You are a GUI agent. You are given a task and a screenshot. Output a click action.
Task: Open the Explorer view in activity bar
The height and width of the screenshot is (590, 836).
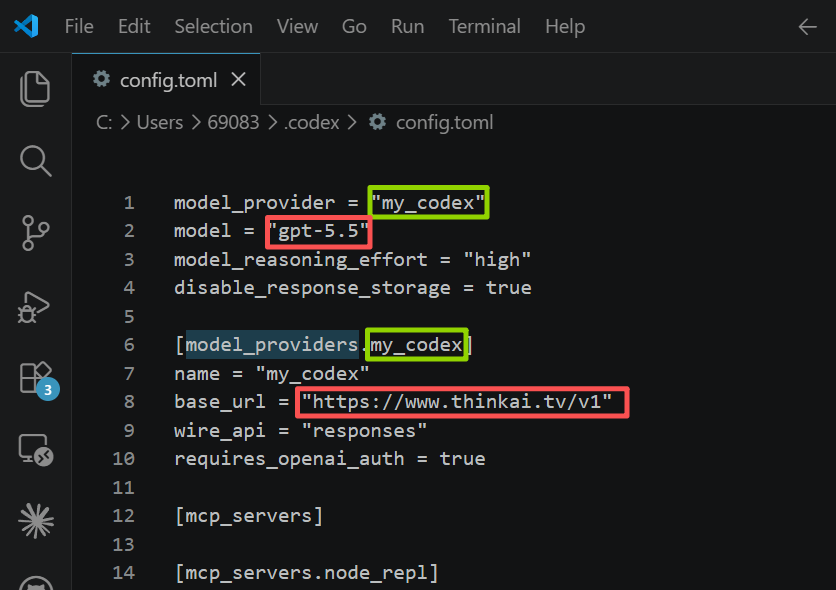[x=35, y=88]
